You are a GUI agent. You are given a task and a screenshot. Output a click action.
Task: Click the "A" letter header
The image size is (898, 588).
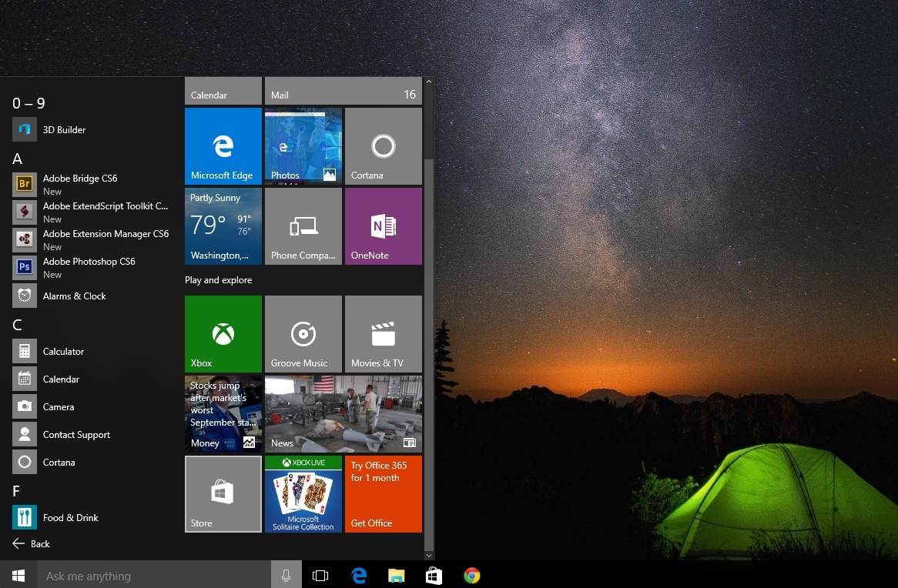pyautogui.click(x=17, y=159)
